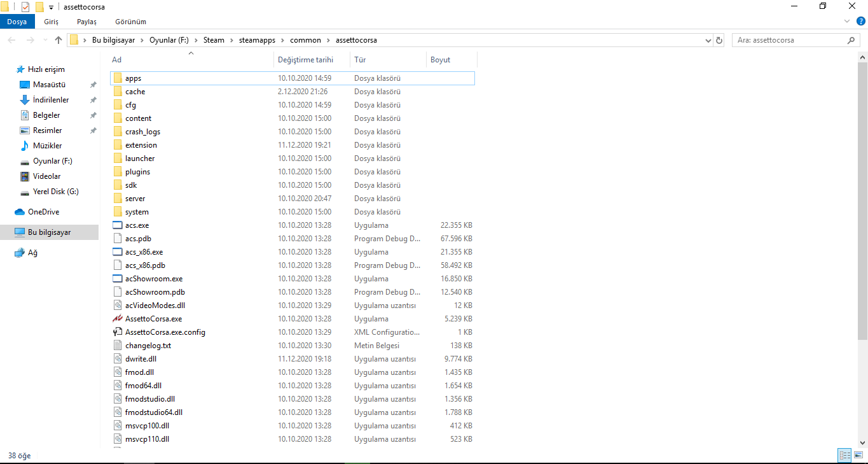Switch to the Görünüm ribbon tab
This screenshot has width=868, height=464.
point(131,22)
